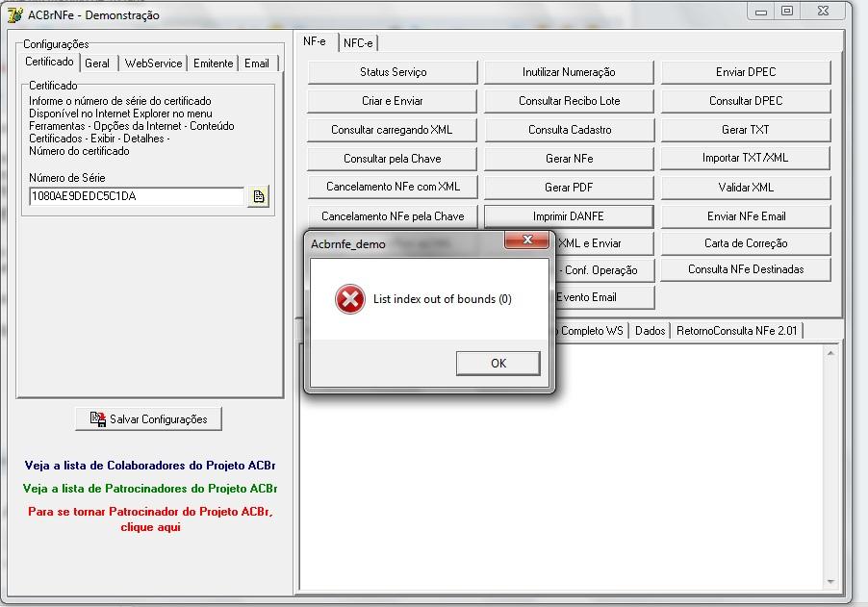Click the Importar TXT/XML button

point(745,158)
